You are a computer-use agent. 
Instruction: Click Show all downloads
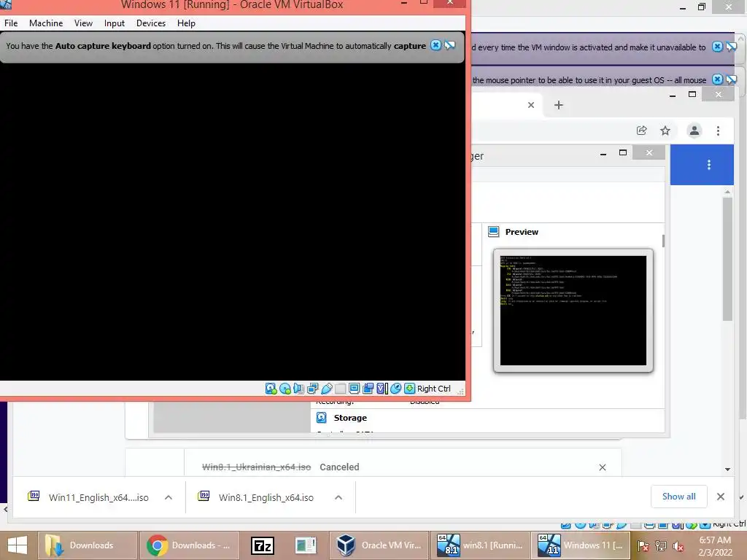click(679, 497)
